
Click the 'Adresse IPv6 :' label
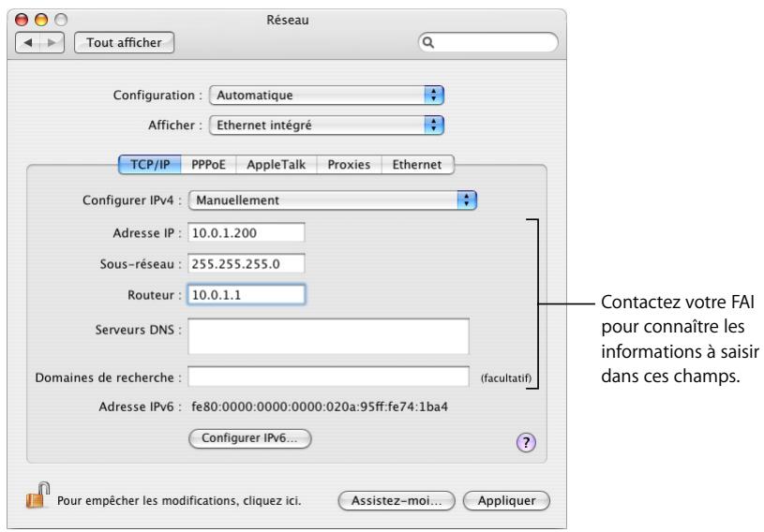pyautogui.click(x=141, y=406)
